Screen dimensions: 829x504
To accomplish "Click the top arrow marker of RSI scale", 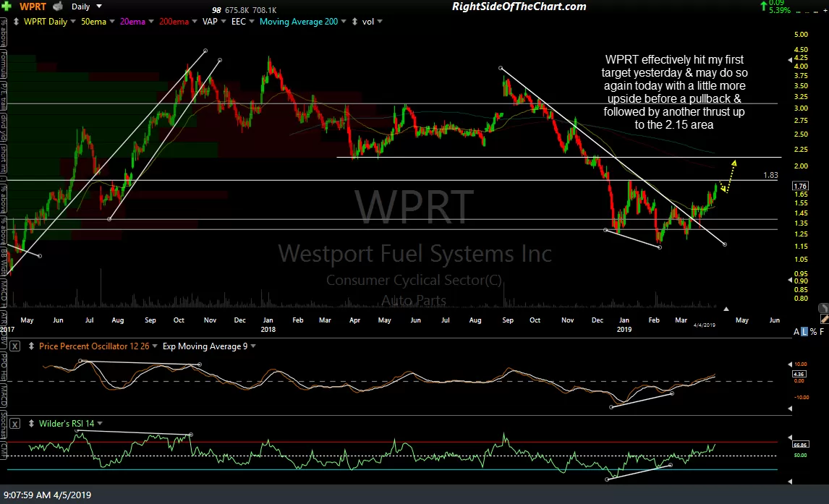I will pos(790,437).
